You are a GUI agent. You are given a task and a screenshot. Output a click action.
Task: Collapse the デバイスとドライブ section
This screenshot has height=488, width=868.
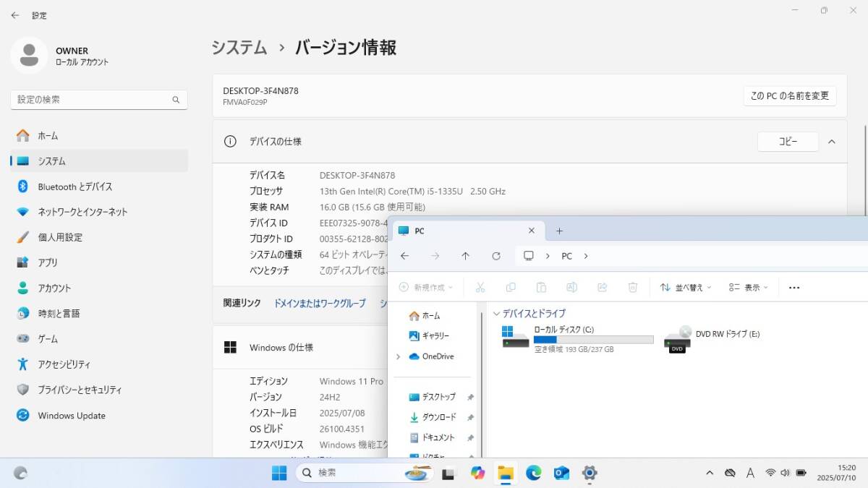(x=497, y=313)
